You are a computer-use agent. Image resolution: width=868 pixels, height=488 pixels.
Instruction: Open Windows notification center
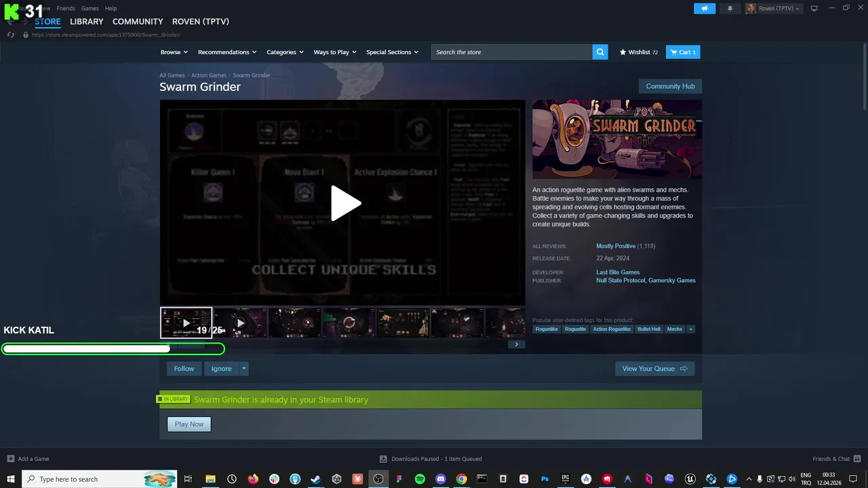853,479
